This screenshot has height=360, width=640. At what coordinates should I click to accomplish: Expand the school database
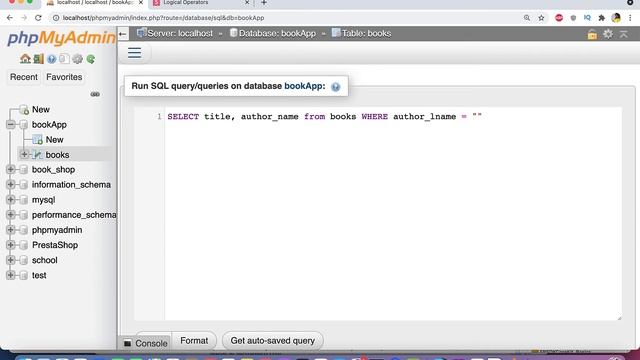11,260
